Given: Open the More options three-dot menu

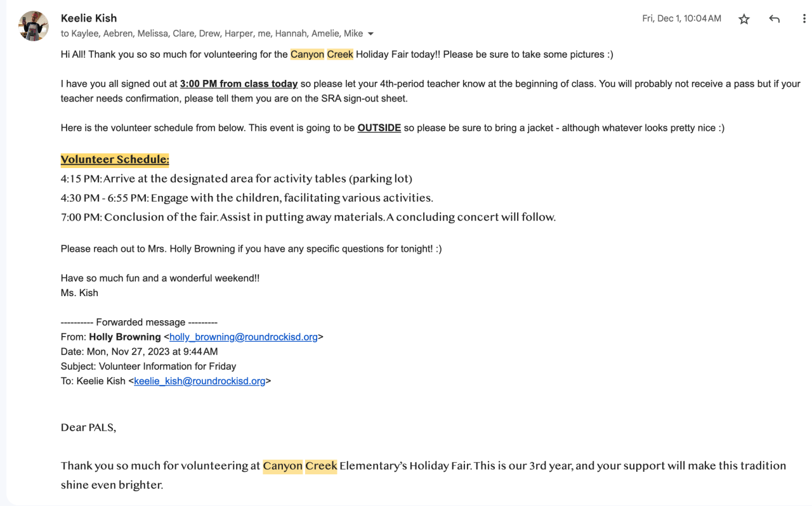Looking at the screenshot, I should [804, 19].
